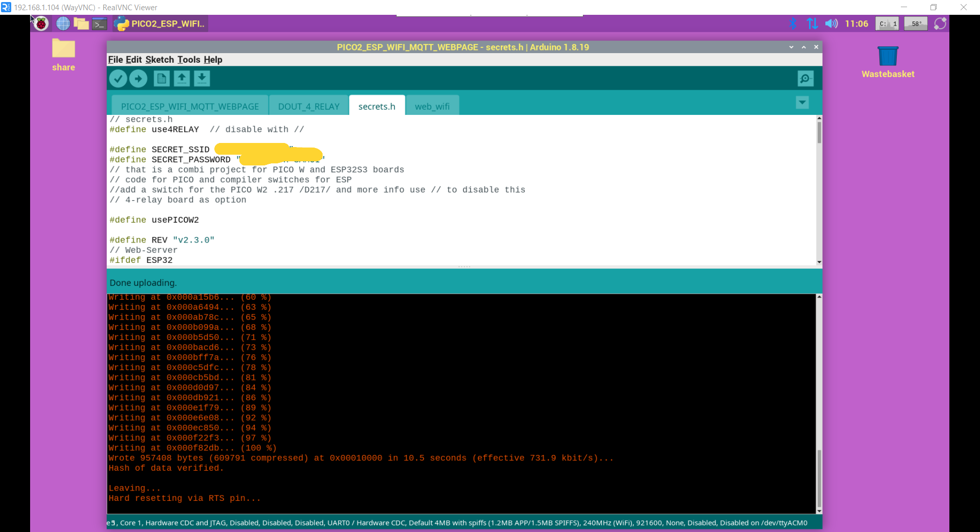Open the network arrows tray icon
The width and height of the screenshot is (980, 532).
click(x=812, y=23)
